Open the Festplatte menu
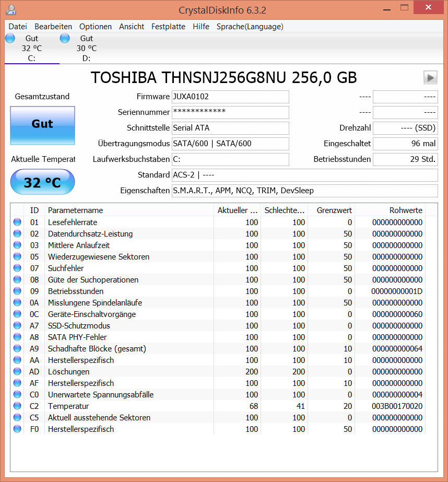Viewport: 448px width, 482px height. (168, 27)
